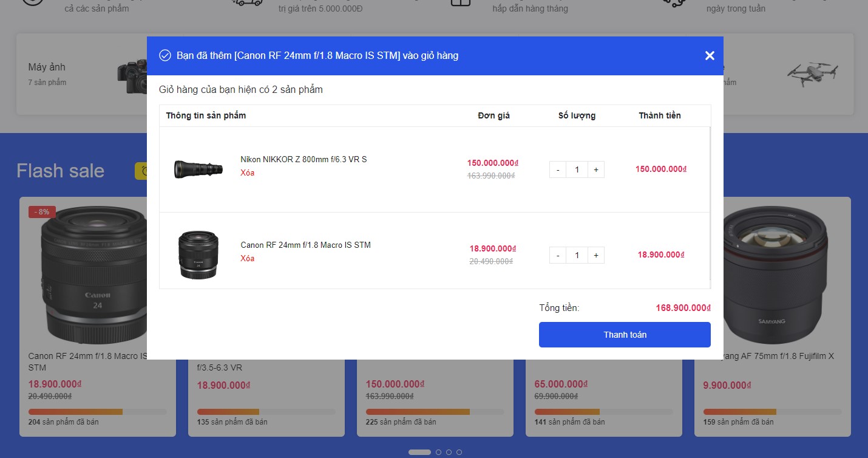Image resolution: width=868 pixels, height=458 pixels.
Task: Click the checkmark icon in the cart header
Action: click(165, 56)
